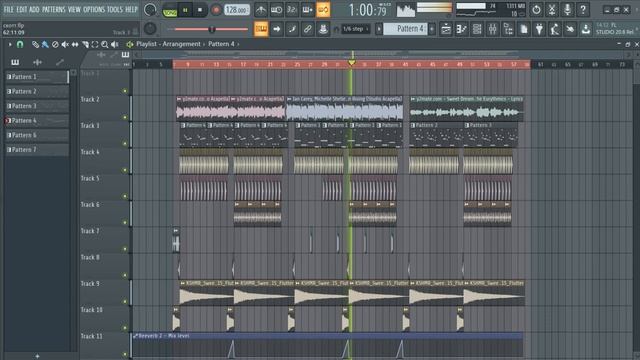Image resolution: width=640 pixels, height=360 pixels.
Task: Open the 1/6 step snap dropdown
Action: pos(355,29)
